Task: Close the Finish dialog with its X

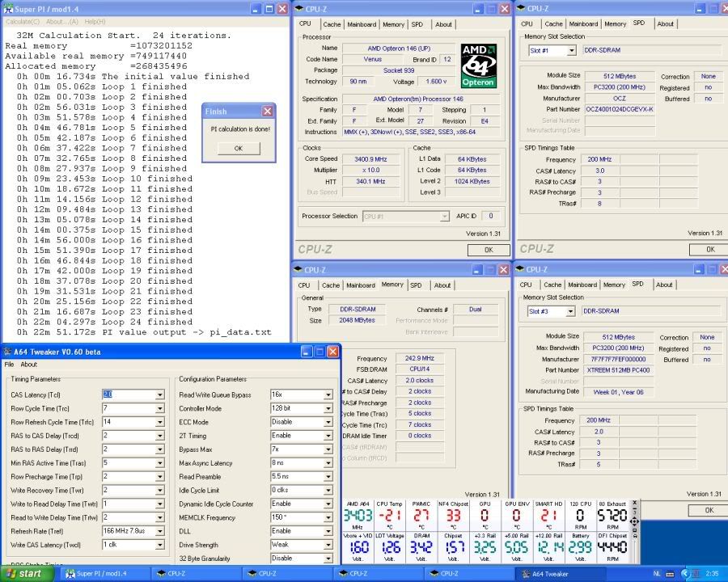Action: (x=268, y=111)
